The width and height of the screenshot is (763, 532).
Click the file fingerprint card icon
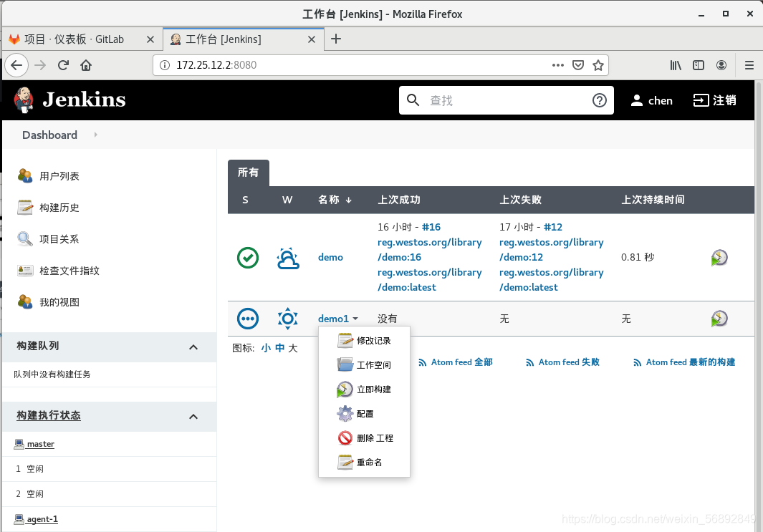point(25,271)
